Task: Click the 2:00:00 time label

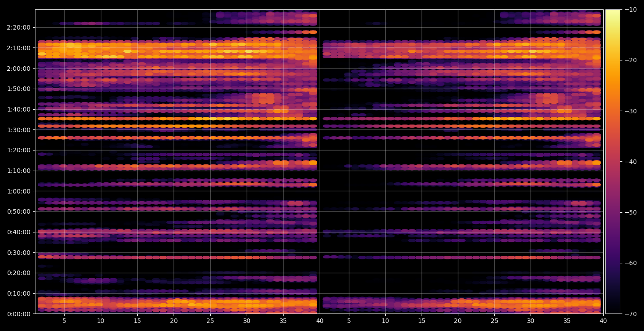Action: pos(19,69)
